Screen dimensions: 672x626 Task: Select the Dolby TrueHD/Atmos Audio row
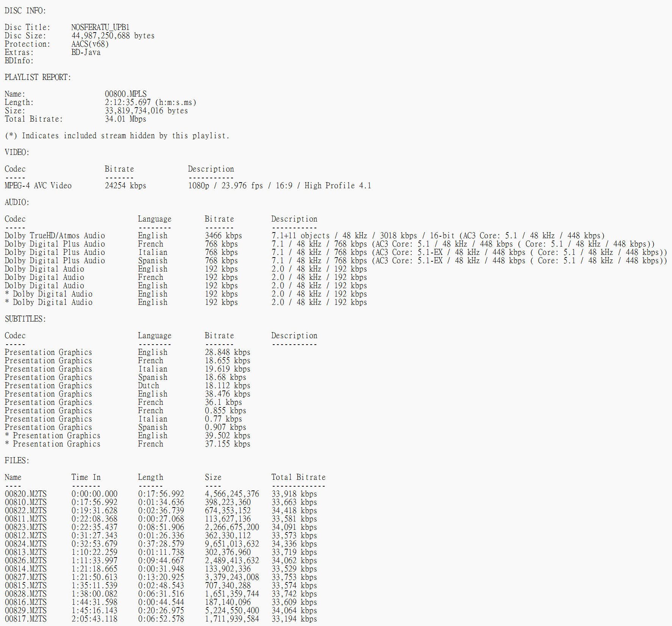[x=305, y=236]
